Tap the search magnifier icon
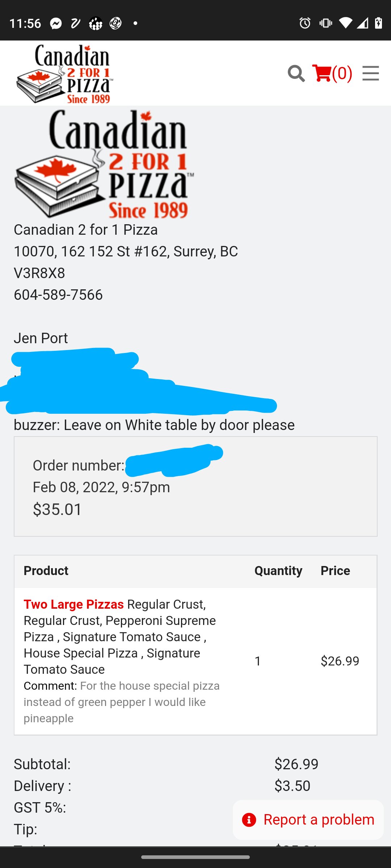 click(x=296, y=73)
